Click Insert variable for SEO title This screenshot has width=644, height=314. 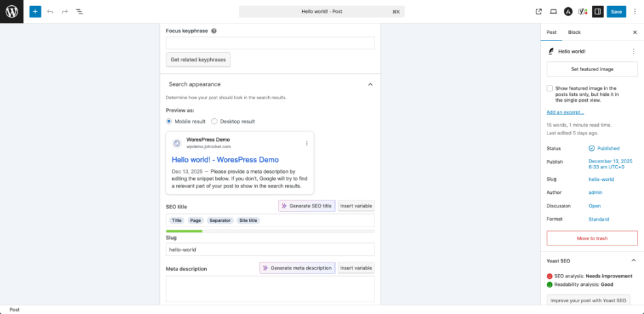coord(356,206)
